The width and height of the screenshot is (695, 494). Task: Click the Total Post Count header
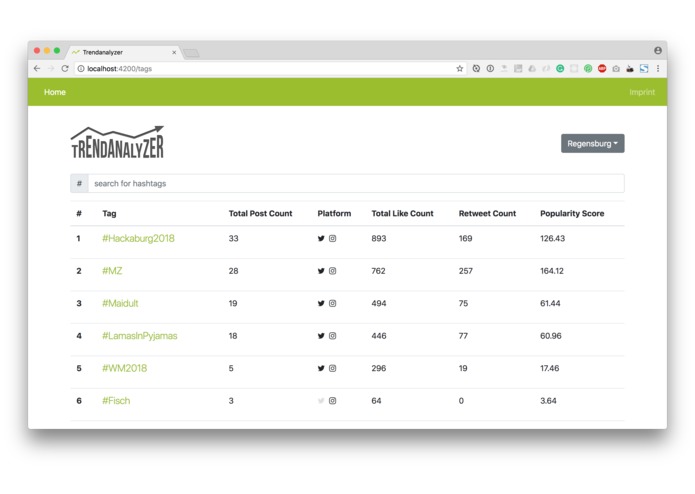[x=261, y=214]
